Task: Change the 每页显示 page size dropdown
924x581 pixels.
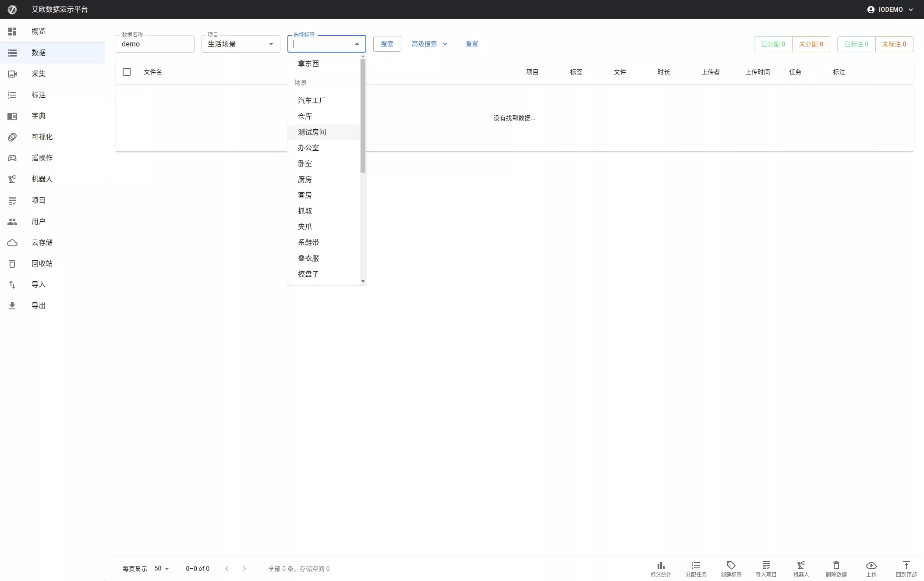Action: coord(161,568)
